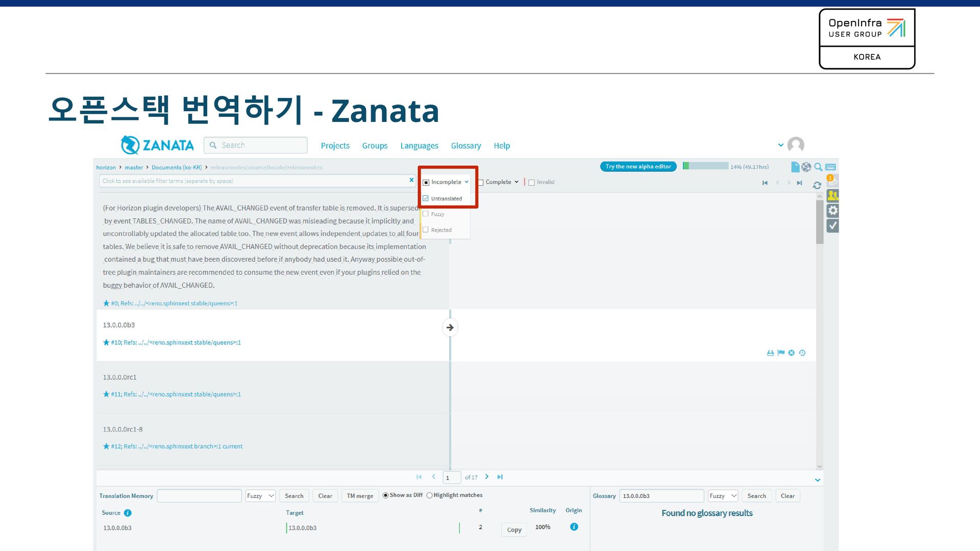This screenshot has height=551, width=980.
Task: Go to next row in top navigation
Action: 789,183
